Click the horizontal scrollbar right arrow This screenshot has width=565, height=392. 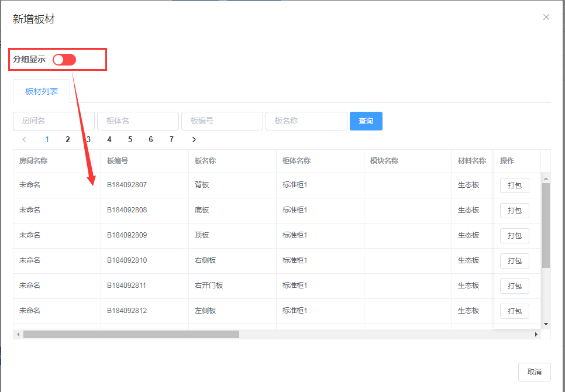tap(536, 334)
